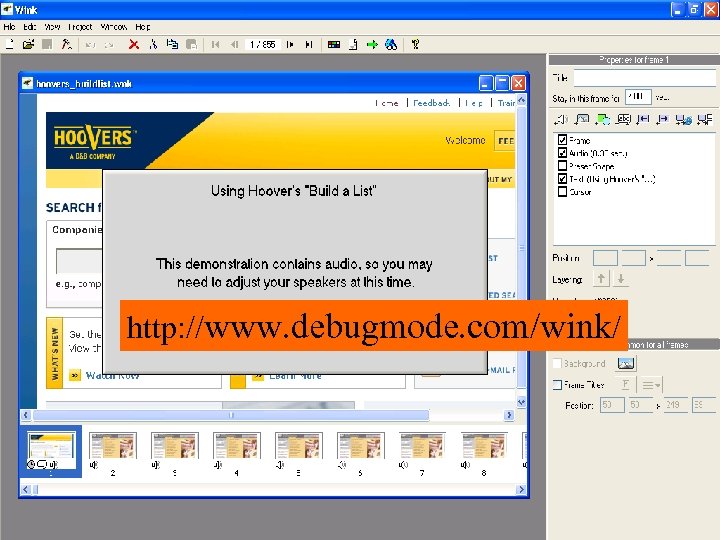Toggle the Text (Using Hoover's...) checkbox

562,179
